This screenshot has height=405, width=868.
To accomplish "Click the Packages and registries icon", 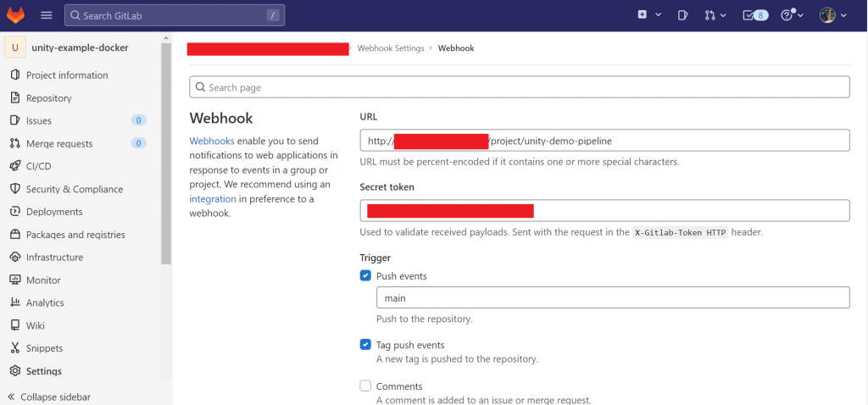I will (15, 235).
